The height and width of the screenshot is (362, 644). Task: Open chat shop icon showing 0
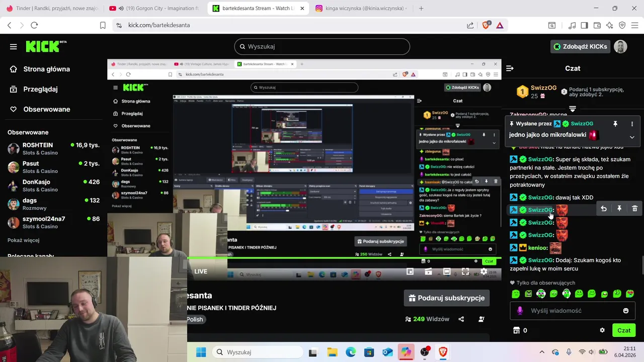[x=520, y=330]
